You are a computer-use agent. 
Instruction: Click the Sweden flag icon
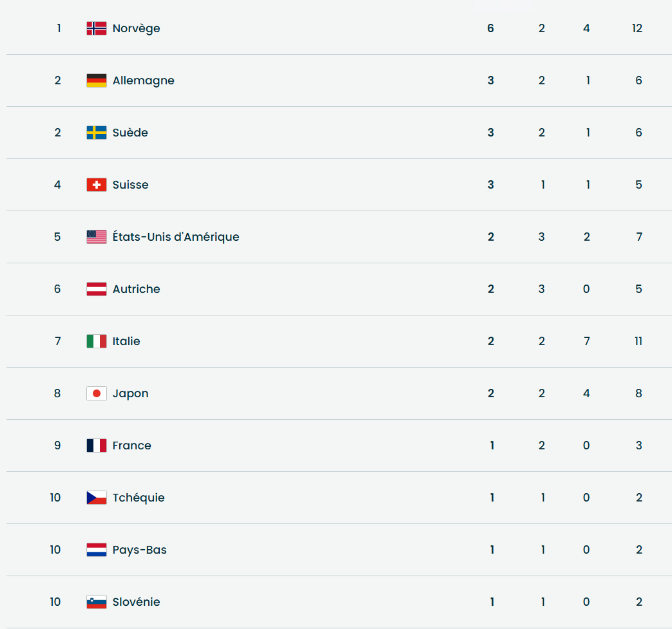coord(97,133)
